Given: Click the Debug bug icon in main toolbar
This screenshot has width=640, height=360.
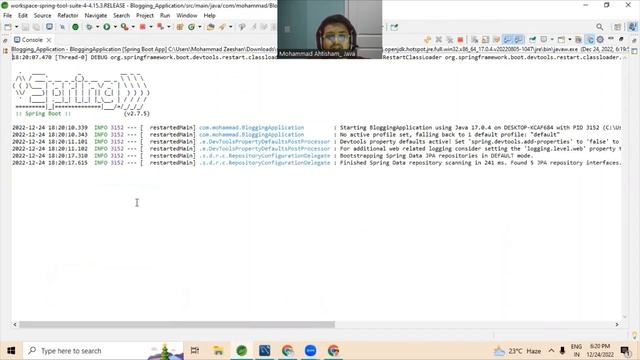Looking at the screenshot, I should 89,27.
